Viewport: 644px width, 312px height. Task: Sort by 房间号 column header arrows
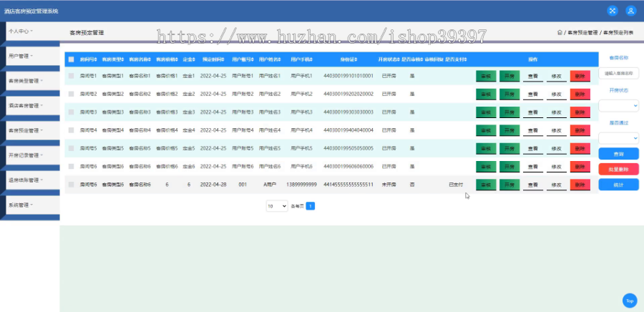pyautogui.click(x=96, y=59)
